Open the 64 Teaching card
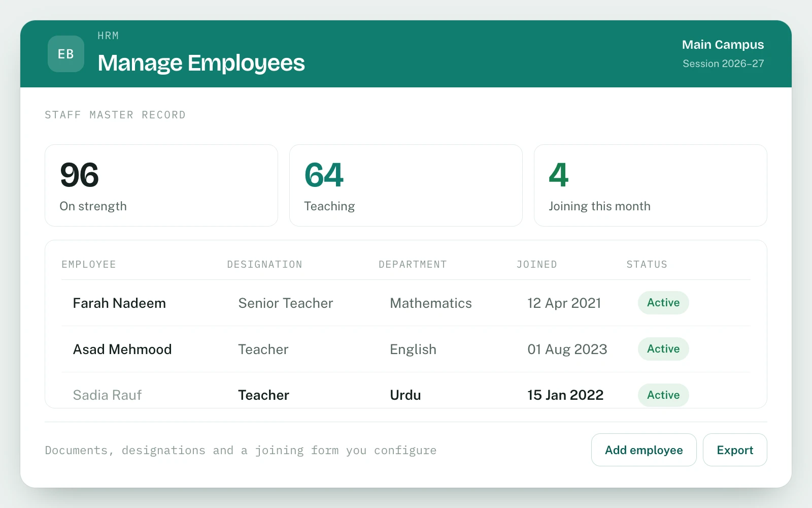812x508 pixels. 406,185
